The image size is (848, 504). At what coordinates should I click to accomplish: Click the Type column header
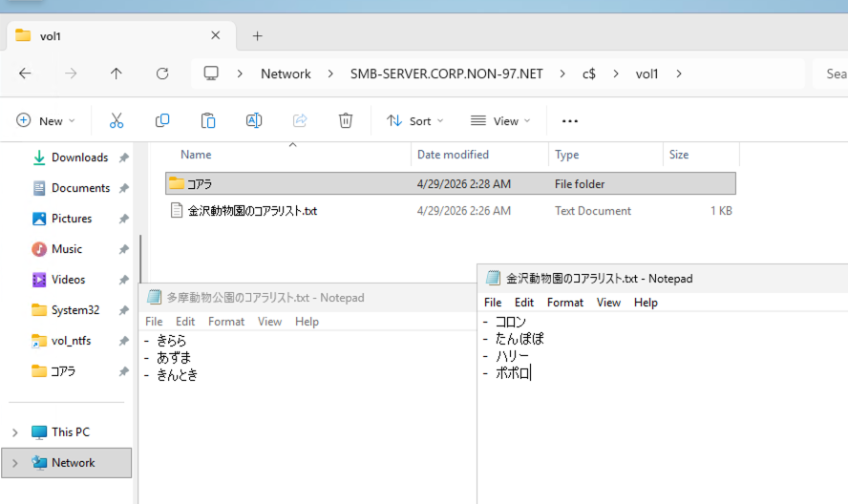(x=567, y=155)
